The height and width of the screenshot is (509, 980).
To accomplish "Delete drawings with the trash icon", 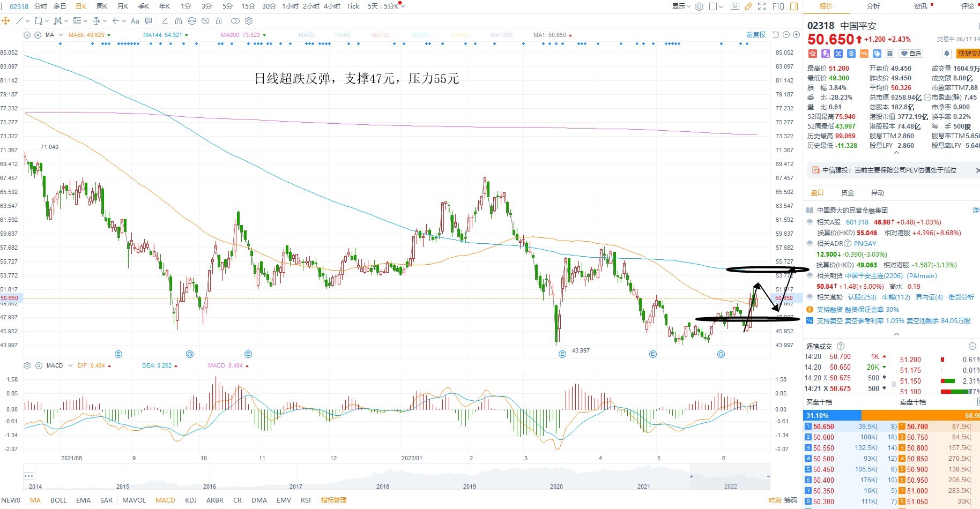I will [219, 21].
